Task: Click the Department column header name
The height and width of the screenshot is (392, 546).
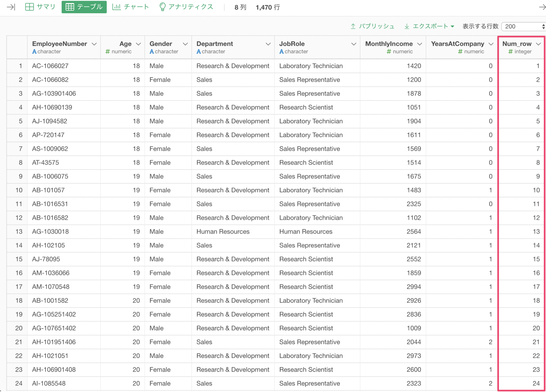Action: (215, 44)
